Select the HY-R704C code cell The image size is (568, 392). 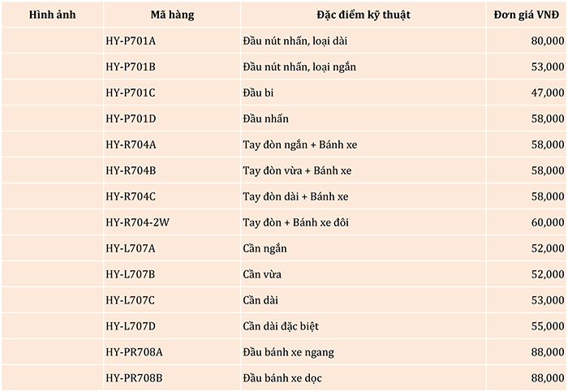click(x=131, y=196)
